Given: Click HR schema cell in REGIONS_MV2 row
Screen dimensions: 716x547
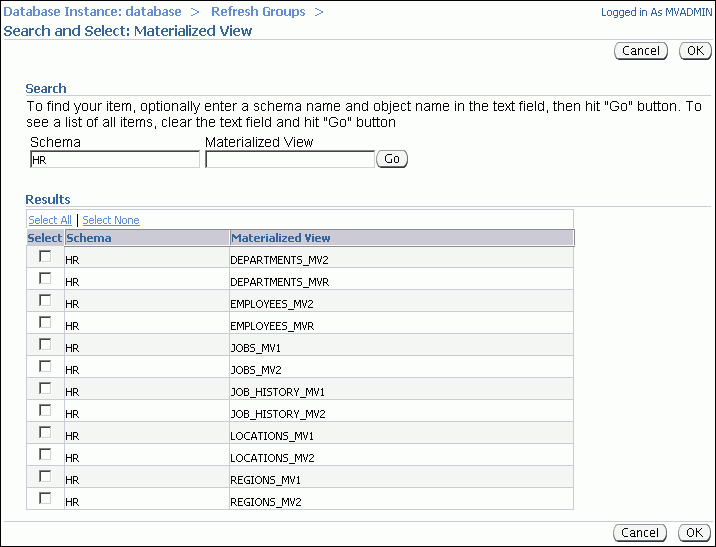Looking at the screenshot, I should coord(147,499).
